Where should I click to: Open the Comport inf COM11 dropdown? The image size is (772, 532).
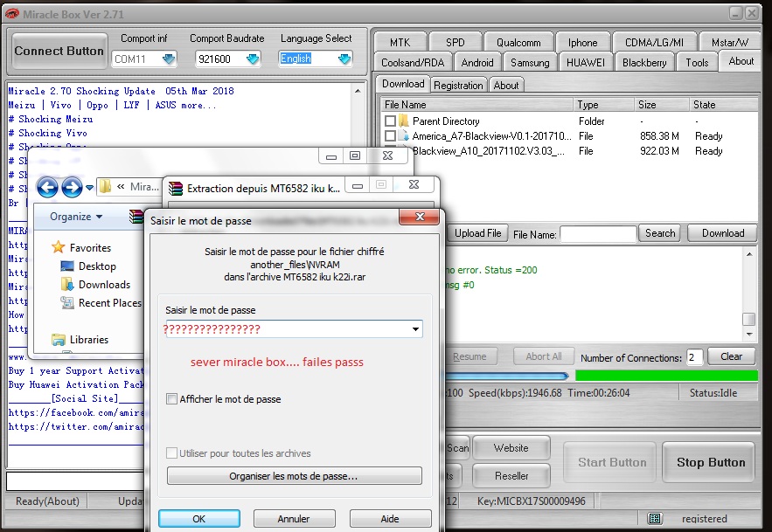pos(169,59)
